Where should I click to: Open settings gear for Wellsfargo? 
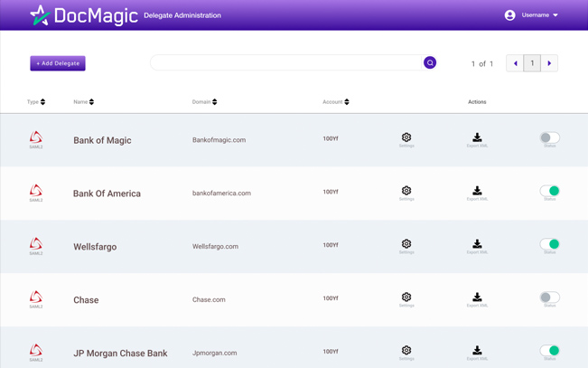tap(406, 244)
